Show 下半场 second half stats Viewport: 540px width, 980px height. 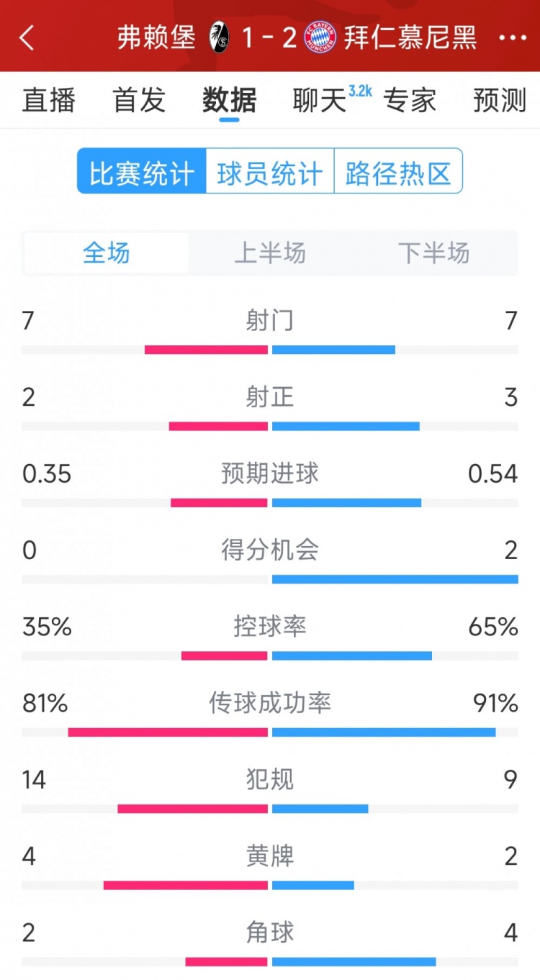[x=433, y=253]
